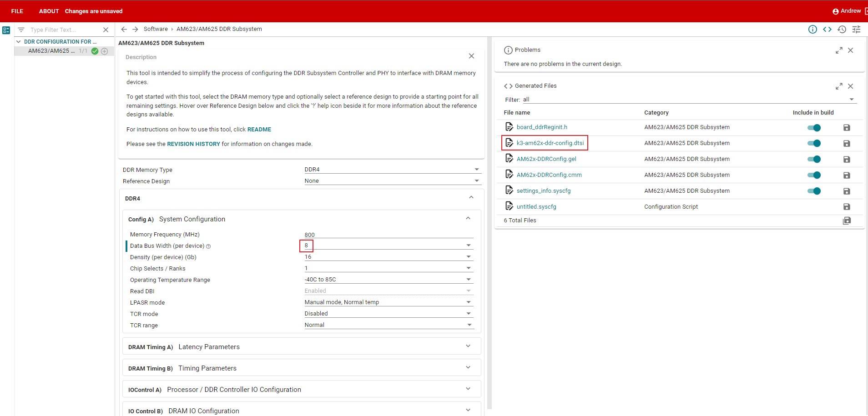Screen dimensions: 868x416
Task: Save all generated files icon
Action: coord(847,221)
